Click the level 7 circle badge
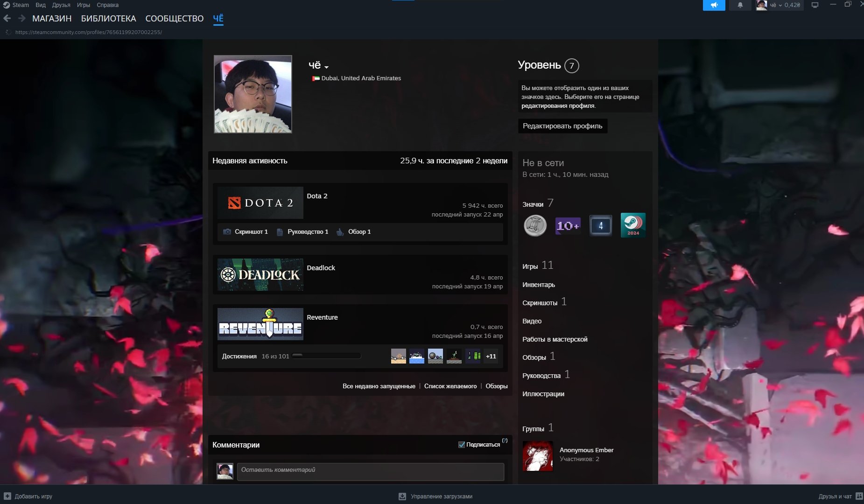Screen dimensions: 864x504 (x=571, y=65)
